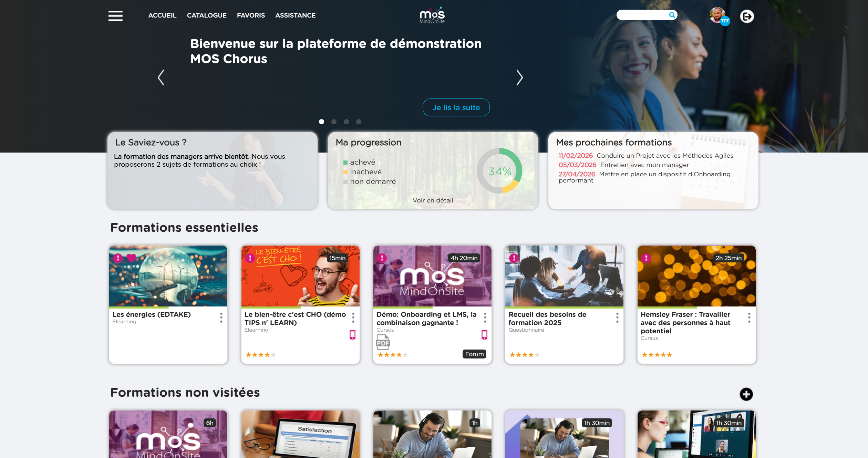The image size is (868, 458).
Task: Open options menu of Recueil des besoins card
Action: (x=617, y=318)
